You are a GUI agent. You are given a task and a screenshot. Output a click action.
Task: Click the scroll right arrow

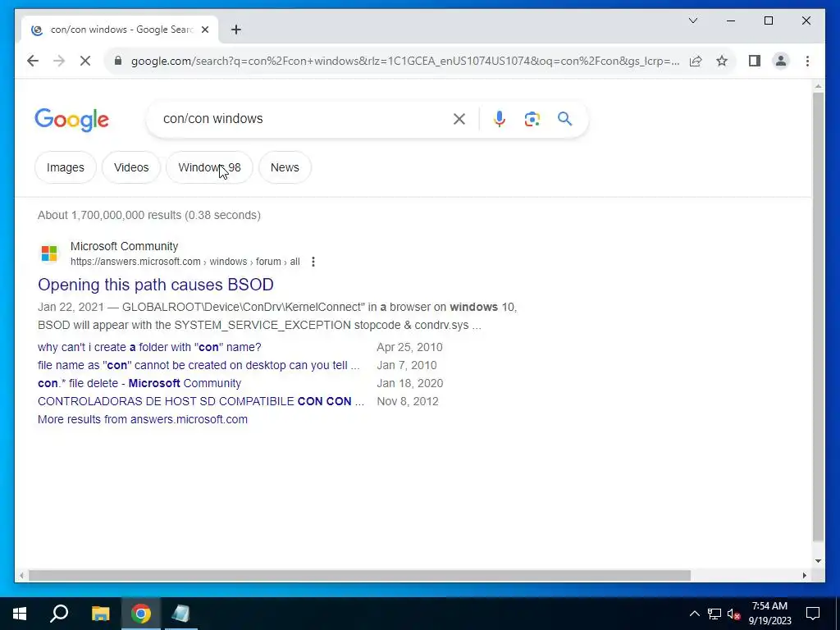804,576
